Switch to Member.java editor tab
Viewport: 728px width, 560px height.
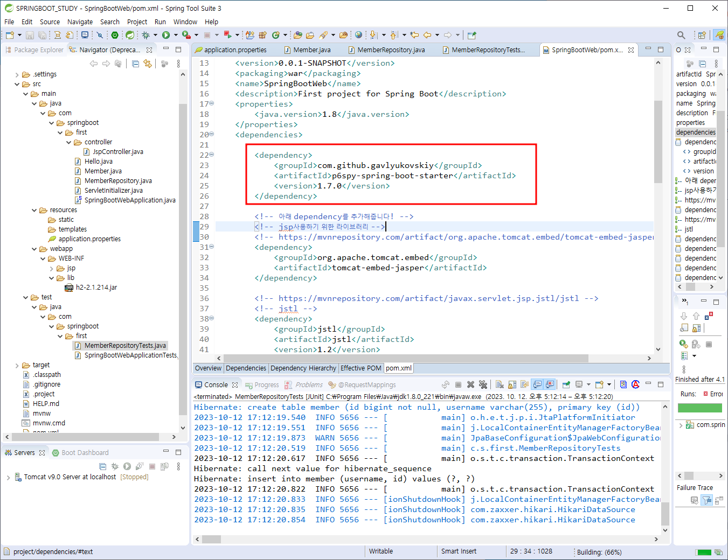[307, 50]
